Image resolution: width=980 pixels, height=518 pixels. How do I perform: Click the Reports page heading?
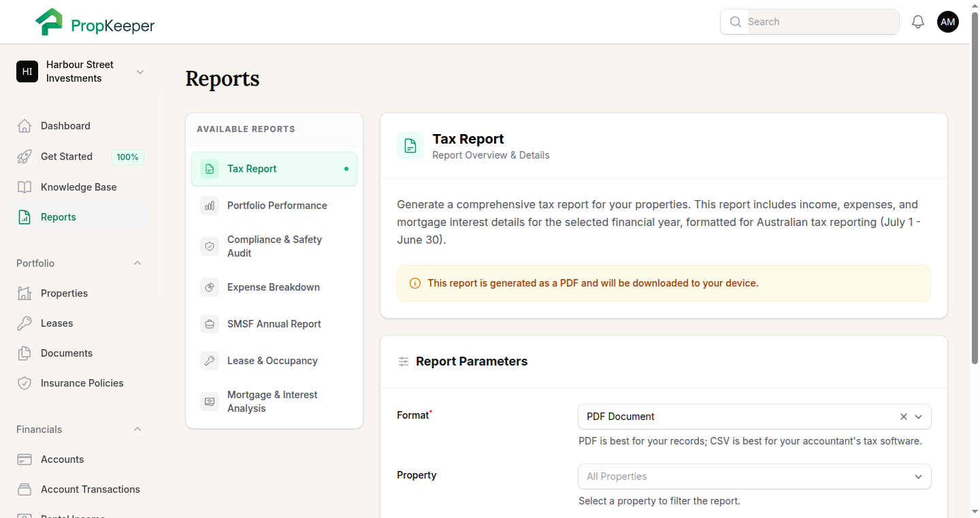[223, 79]
